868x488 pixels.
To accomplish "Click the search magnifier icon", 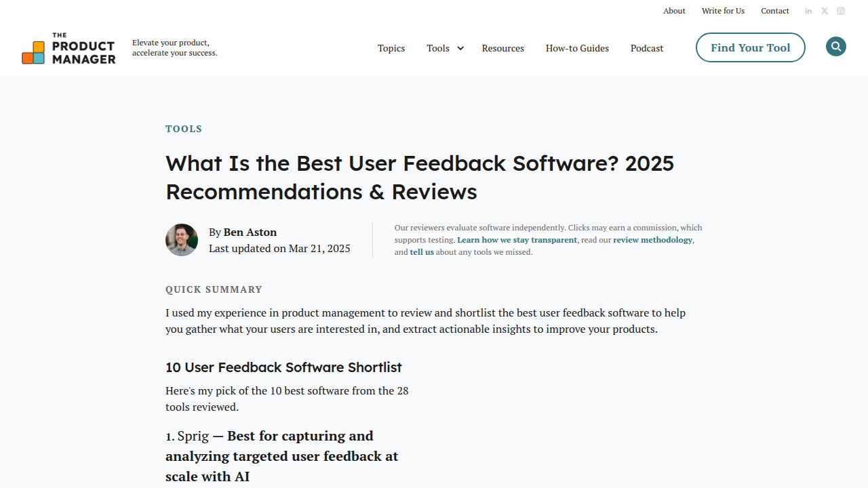I will coord(836,47).
